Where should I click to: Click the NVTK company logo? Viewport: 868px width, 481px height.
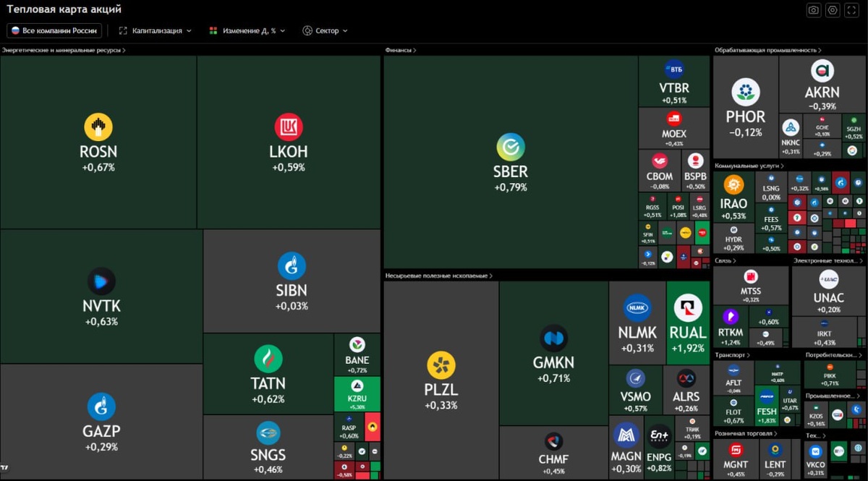click(101, 281)
